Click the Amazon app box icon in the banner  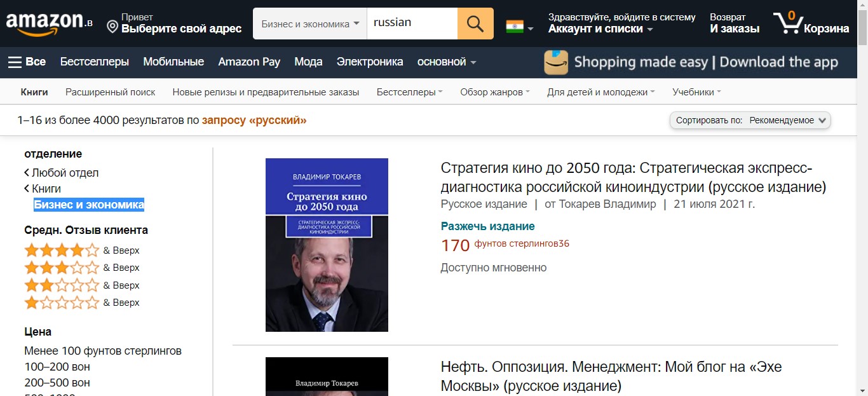[556, 62]
